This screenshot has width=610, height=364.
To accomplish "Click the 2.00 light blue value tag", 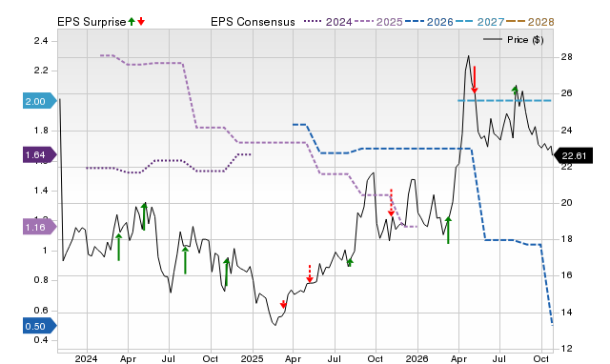I will [x=40, y=101].
